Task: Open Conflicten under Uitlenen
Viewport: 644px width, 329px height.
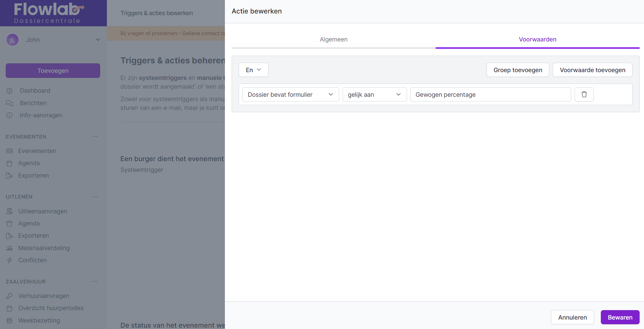Action: click(32, 260)
